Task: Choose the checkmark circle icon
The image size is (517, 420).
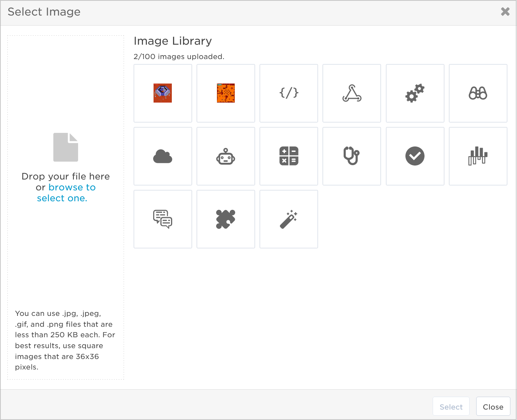Action: point(415,156)
